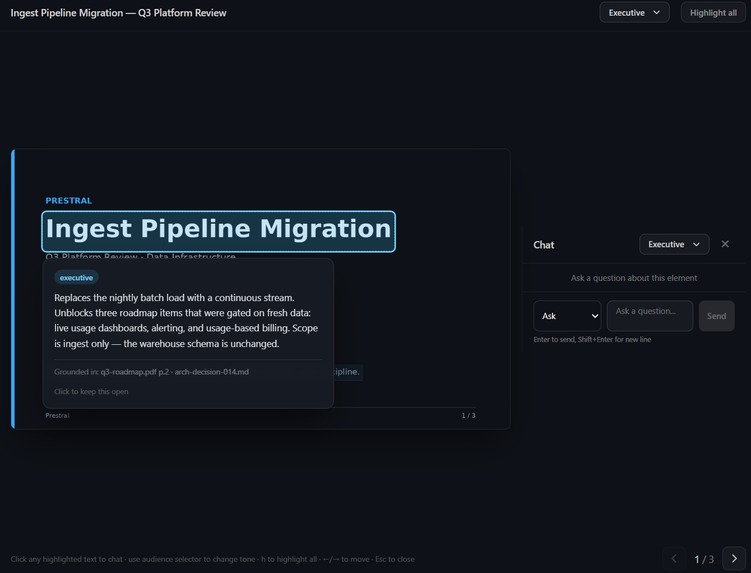The height and width of the screenshot is (573, 751).
Task: Click the highlighted 'ipline.' text on slide
Action: point(346,372)
